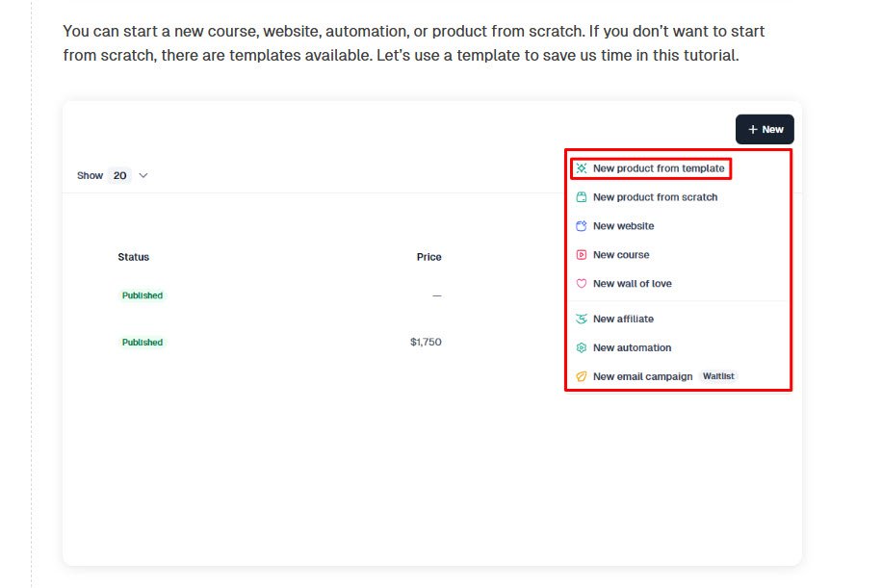Click the website icon next to New website
Screen dimensions: 882x588
pos(580,226)
